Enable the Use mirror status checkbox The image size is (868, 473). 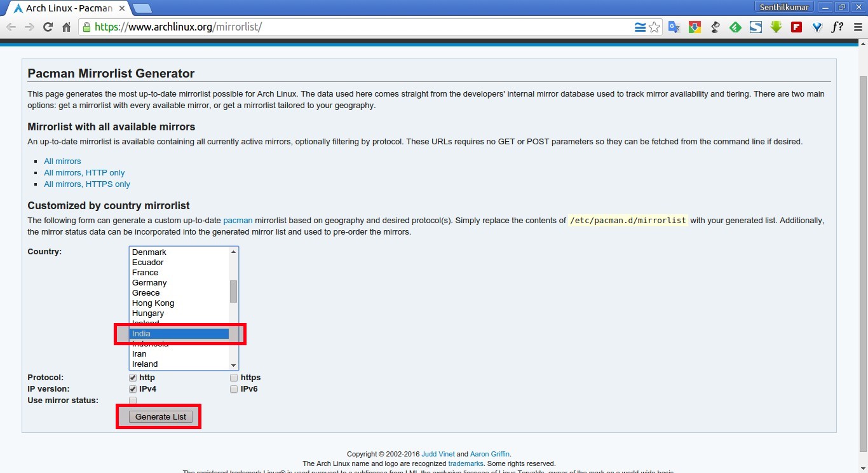coord(132,401)
